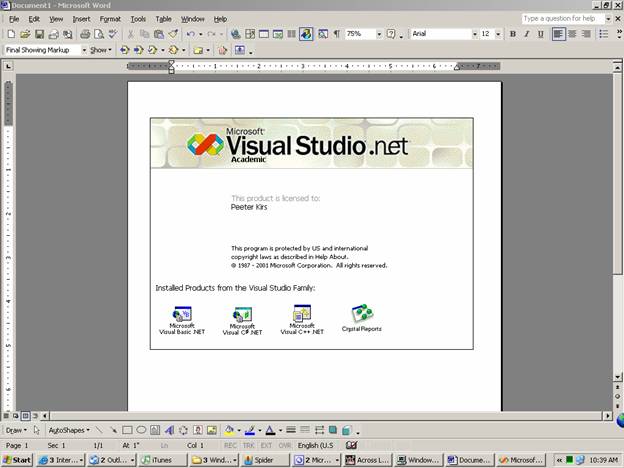
Task: Click the Cut scissors icon
Action: point(131,34)
